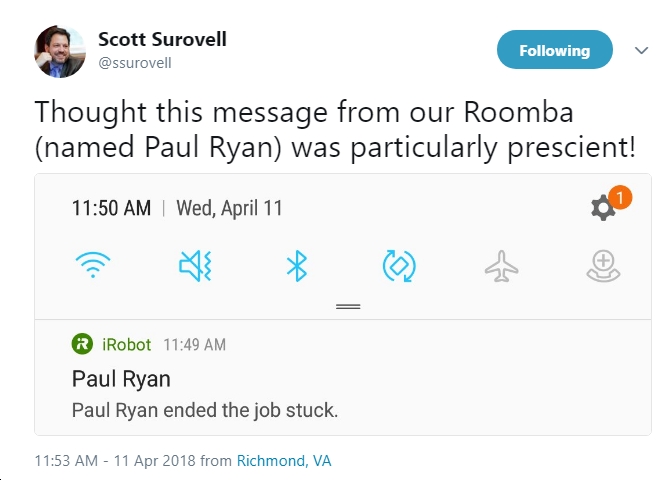Click the green iRobot app icon
The image size is (671, 480).
coord(82,344)
